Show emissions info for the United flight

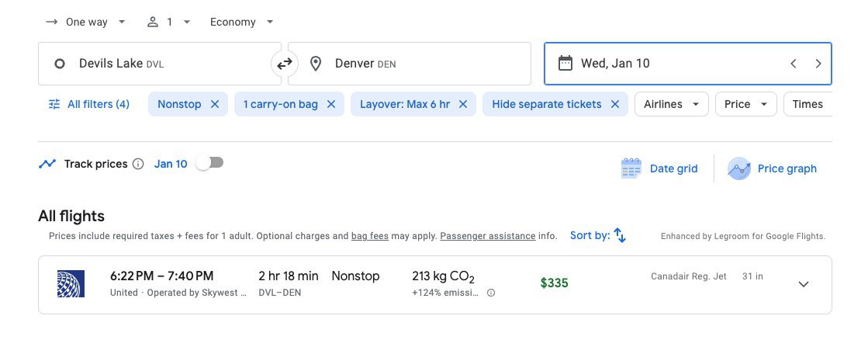(491, 293)
